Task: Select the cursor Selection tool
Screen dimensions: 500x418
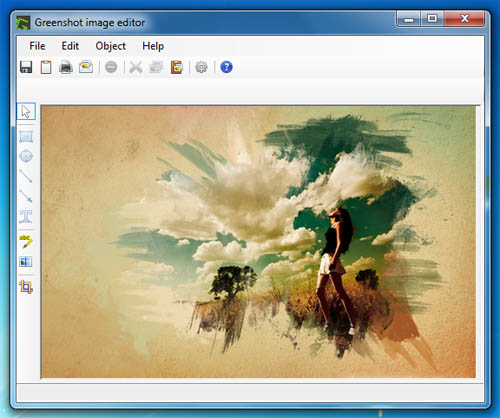Action: 26,111
